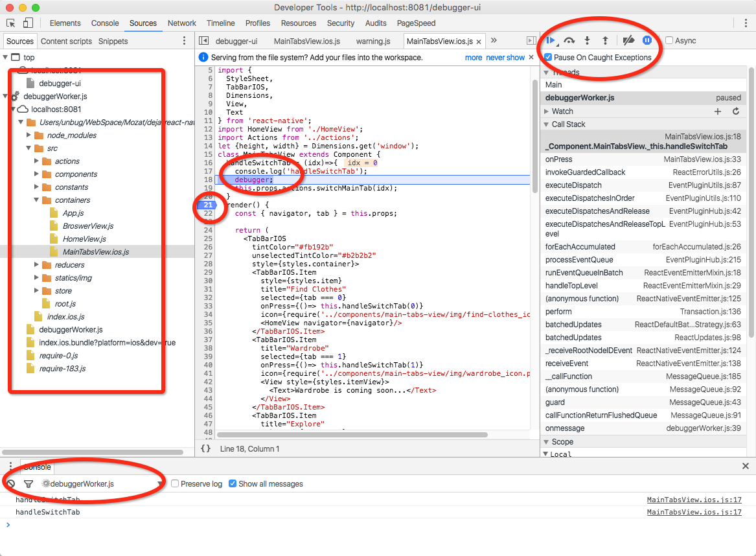The image size is (756, 556).
Task: Switch to the Elements panel
Action: click(65, 23)
